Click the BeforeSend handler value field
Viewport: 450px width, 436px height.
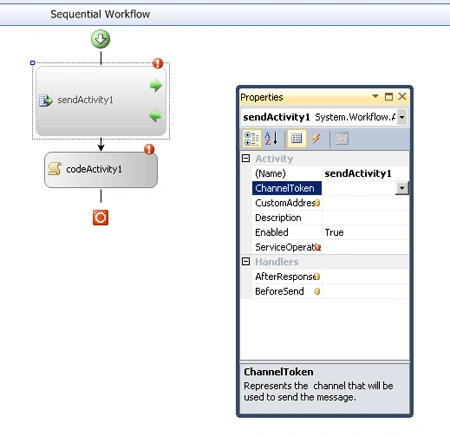(x=365, y=291)
